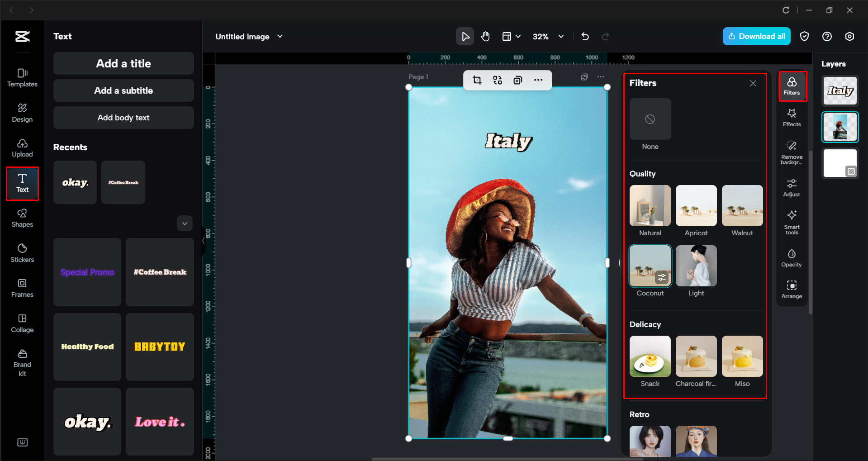868x461 pixels.
Task: Undo the last action
Action: pos(585,36)
